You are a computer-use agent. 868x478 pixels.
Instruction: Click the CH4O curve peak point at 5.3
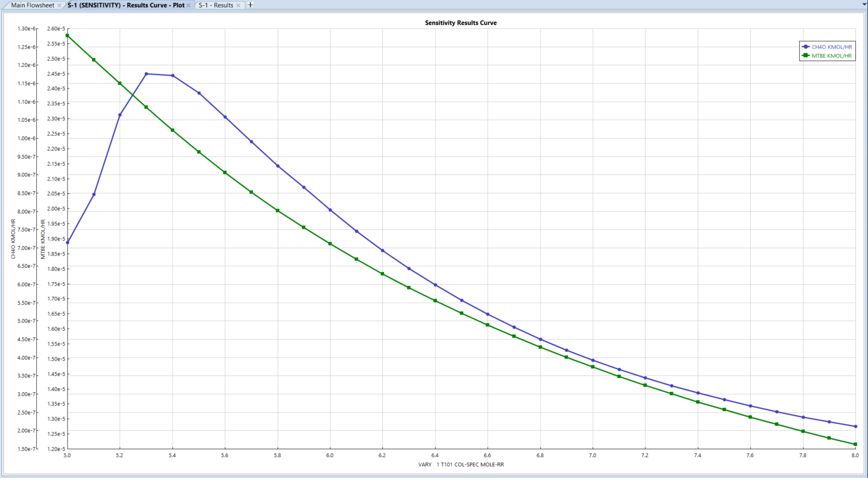[x=146, y=74]
